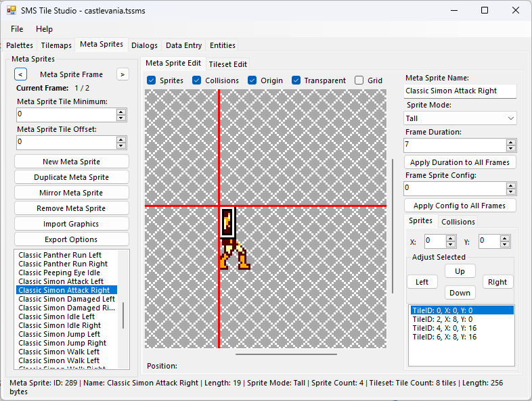Switch to the Tilemaps tab
The image size is (532, 401).
point(56,45)
